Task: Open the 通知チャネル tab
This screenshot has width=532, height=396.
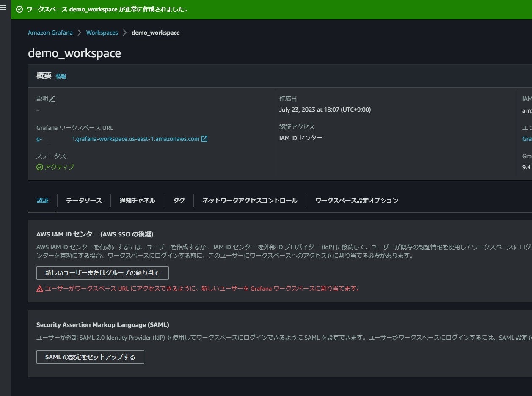Action: pyautogui.click(x=137, y=201)
